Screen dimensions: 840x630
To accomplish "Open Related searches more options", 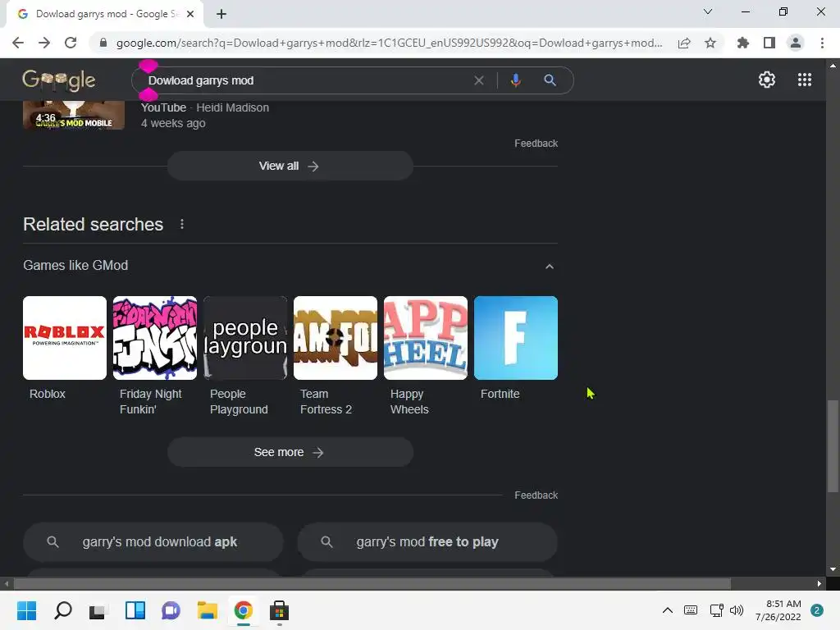I will coord(182,224).
